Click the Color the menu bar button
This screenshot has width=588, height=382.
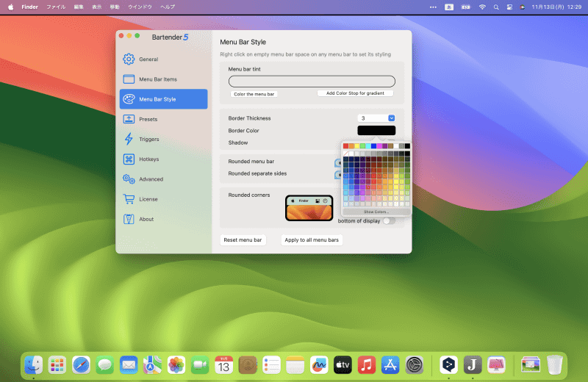pos(254,94)
